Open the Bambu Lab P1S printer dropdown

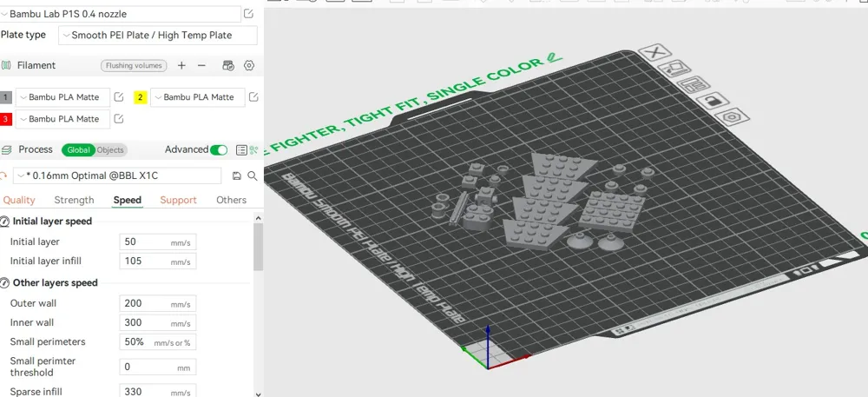coord(121,14)
